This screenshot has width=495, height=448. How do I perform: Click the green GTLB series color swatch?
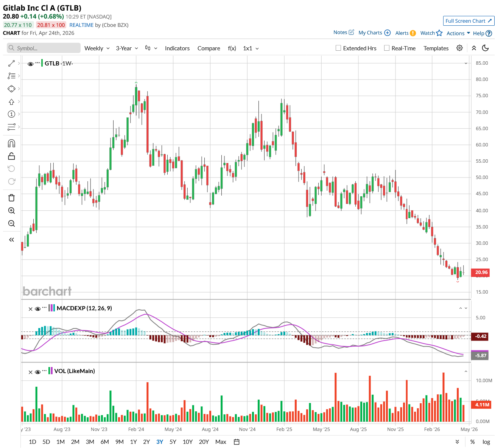(x=42, y=63)
